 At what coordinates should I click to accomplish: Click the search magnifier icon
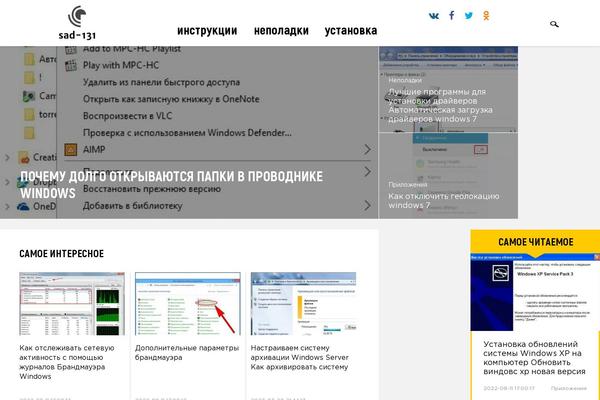point(554,24)
